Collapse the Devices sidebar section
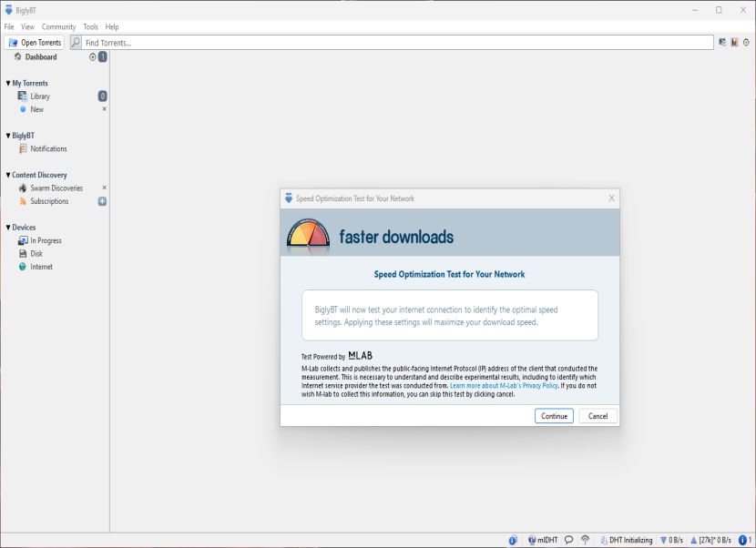This screenshot has width=756, height=548. tap(8, 227)
